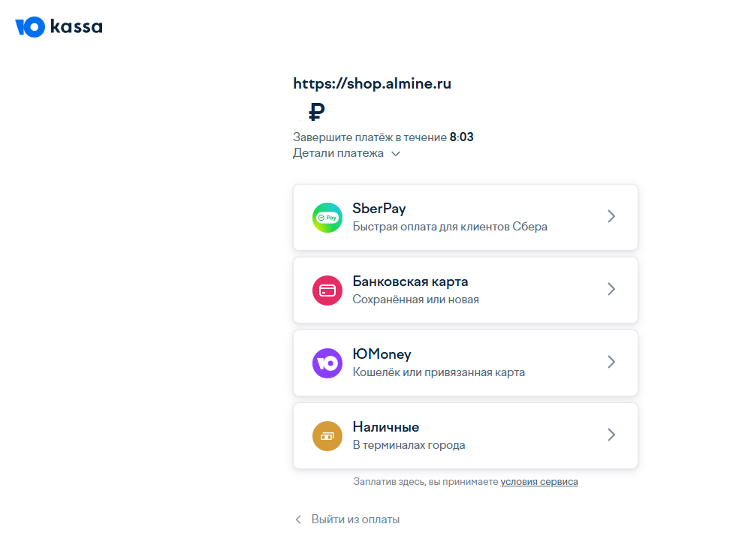Click the green SberPay icon
The image size is (733, 560).
pyautogui.click(x=327, y=217)
